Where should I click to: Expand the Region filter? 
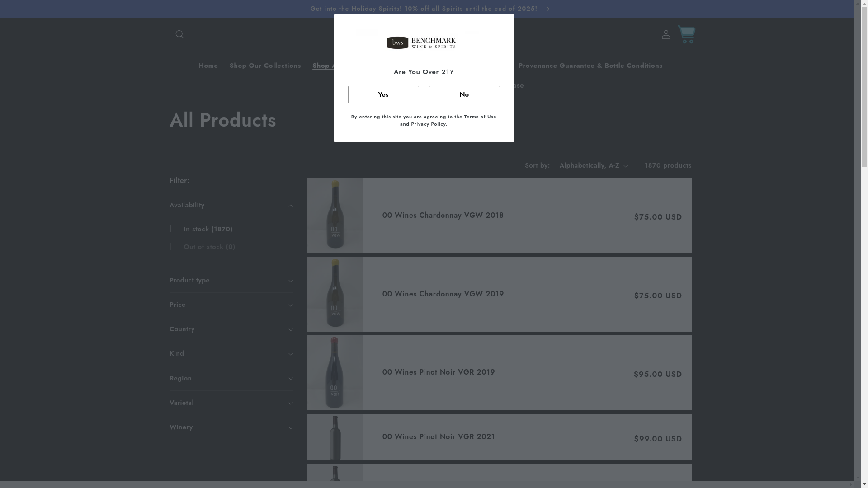(231, 379)
